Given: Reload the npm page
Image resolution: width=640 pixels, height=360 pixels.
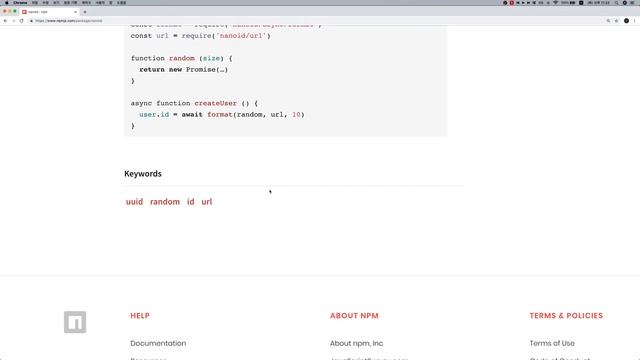Looking at the screenshot, I should [x=22, y=21].
